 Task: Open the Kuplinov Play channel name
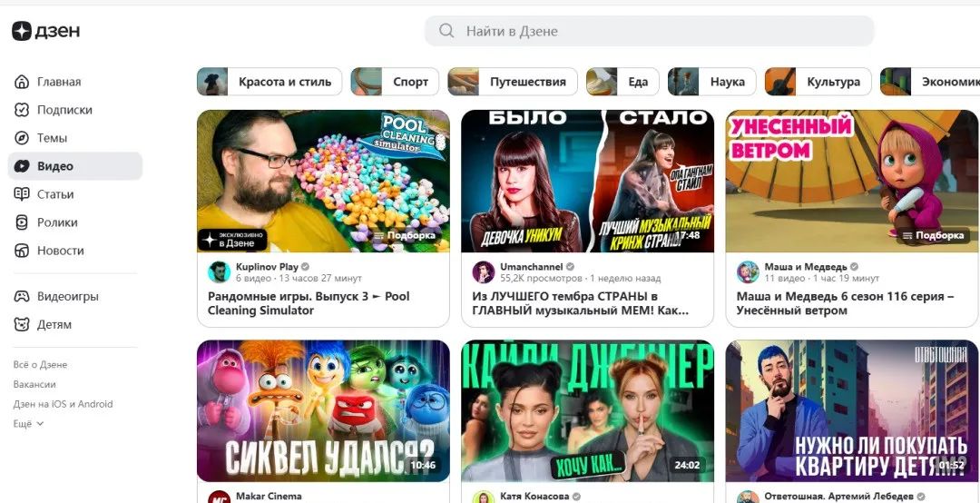click(267, 267)
